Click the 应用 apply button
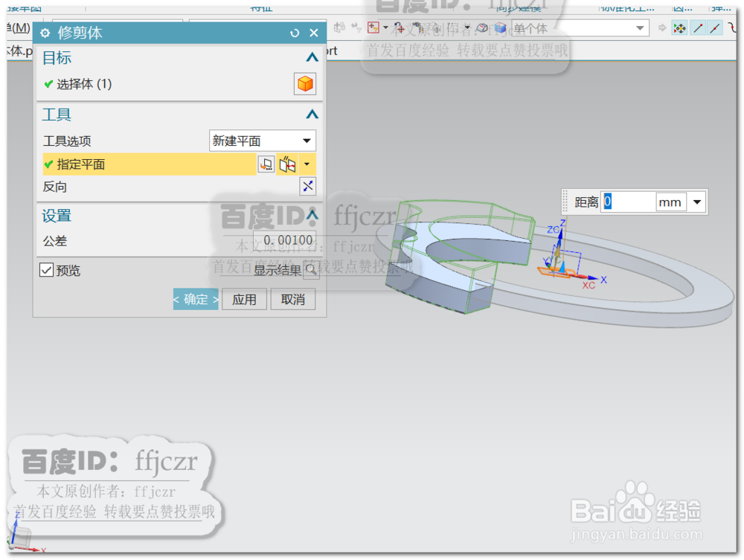 244,299
